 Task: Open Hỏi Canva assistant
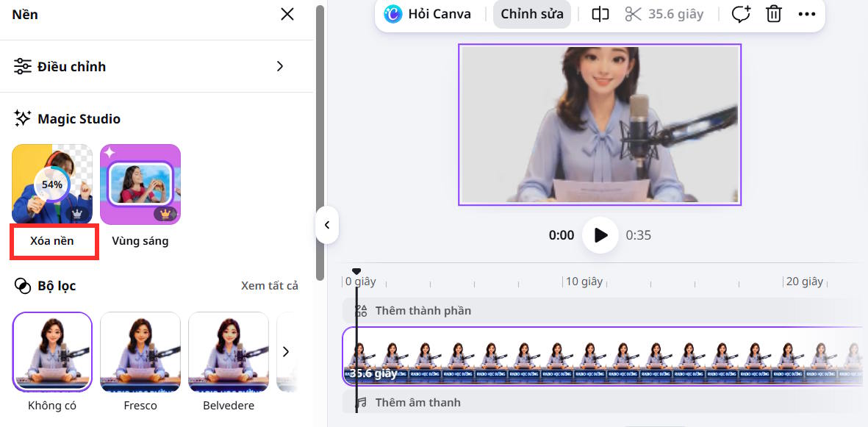(427, 14)
